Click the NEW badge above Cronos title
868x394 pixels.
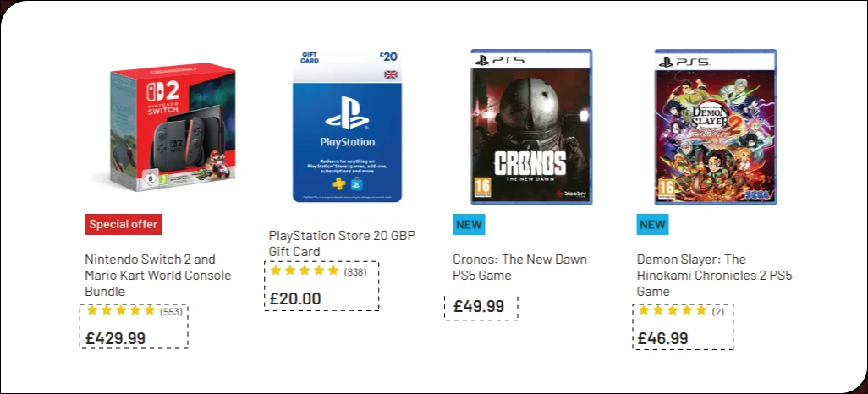[x=469, y=224]
